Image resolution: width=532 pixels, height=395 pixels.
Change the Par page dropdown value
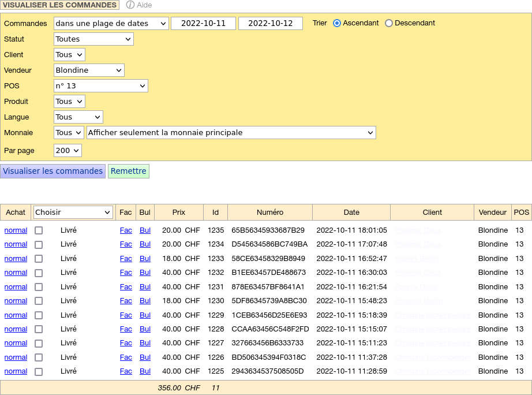pyautogui.click(x=68, y=151)
